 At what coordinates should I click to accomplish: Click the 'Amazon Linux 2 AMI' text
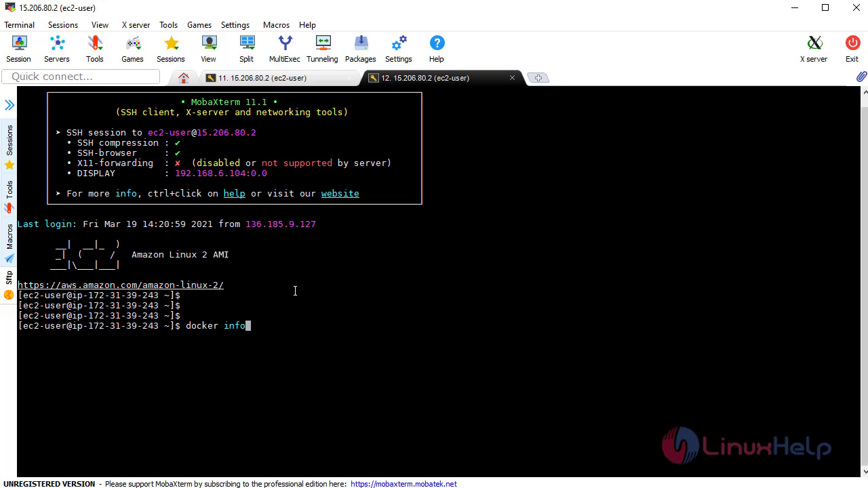pos(180,255)
